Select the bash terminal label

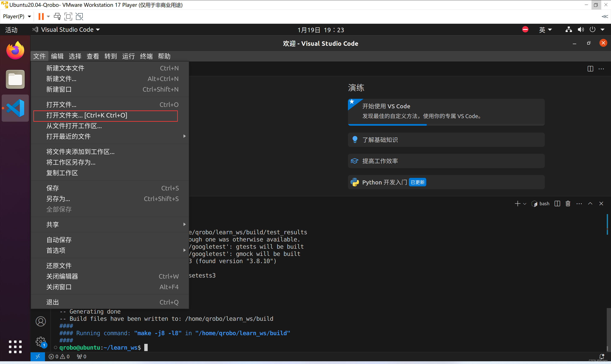tap(541, 204)
